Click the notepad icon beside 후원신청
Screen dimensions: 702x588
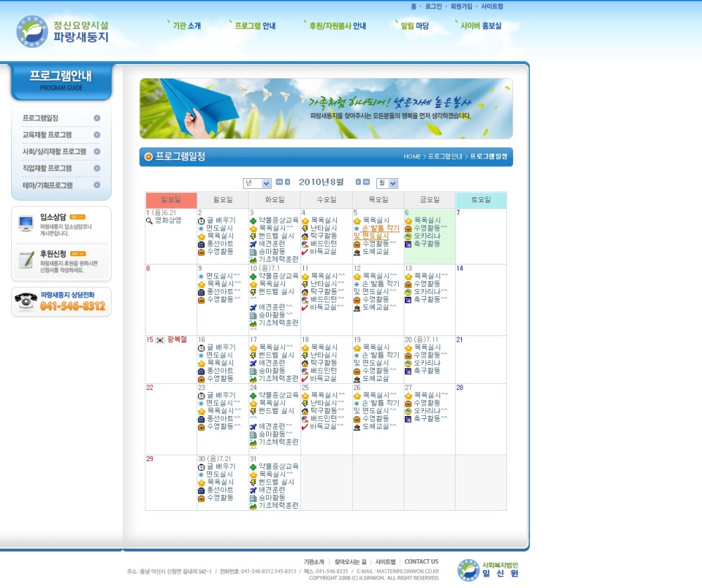pos(26,260)
